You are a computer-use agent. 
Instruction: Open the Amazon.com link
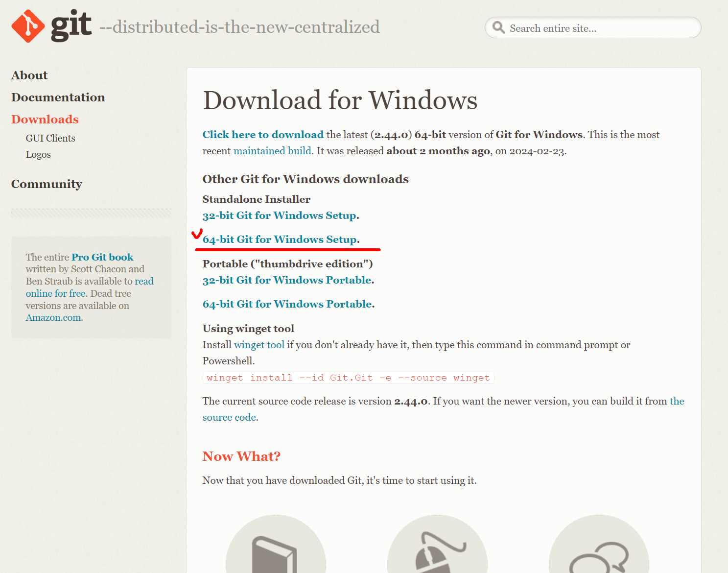pyautogui.click(x=53, y=317)
